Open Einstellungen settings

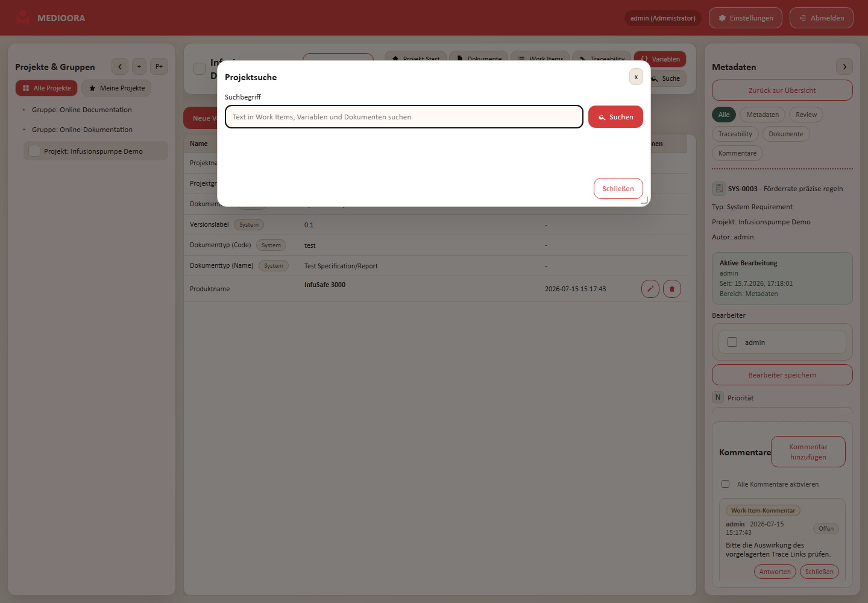(x=746, y=18)
